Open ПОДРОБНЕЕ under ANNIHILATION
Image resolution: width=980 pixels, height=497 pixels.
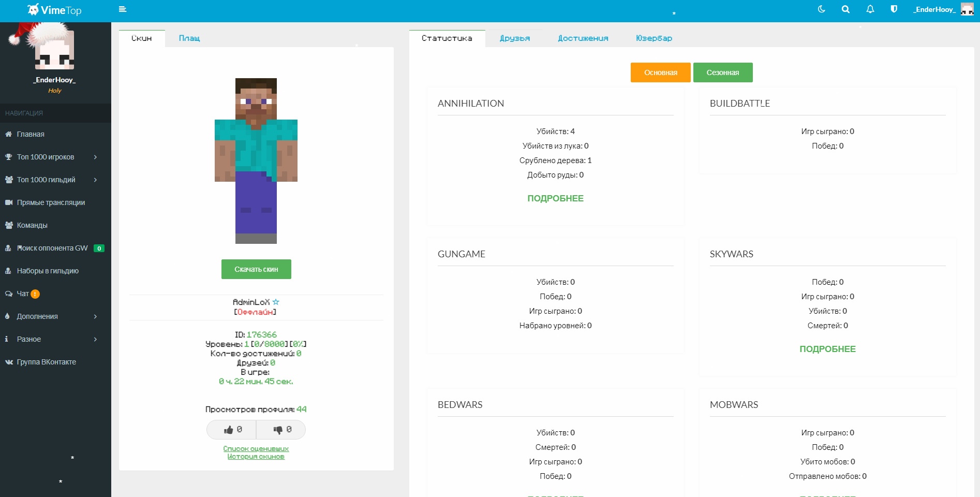coord(556,198)
